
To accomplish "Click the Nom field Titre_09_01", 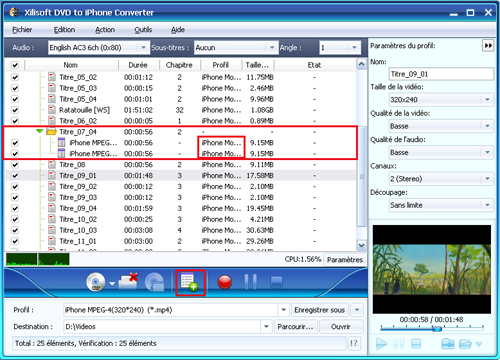I will pos(441,74).
